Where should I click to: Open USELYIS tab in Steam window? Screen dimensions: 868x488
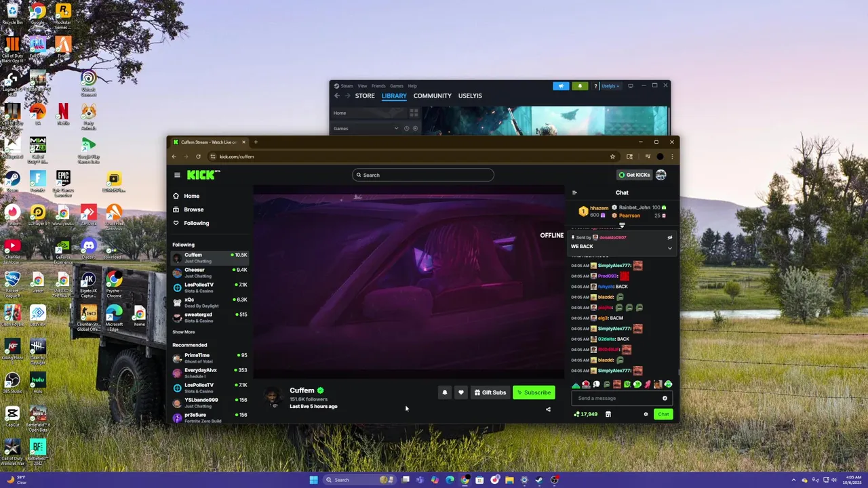coord(470,96)
